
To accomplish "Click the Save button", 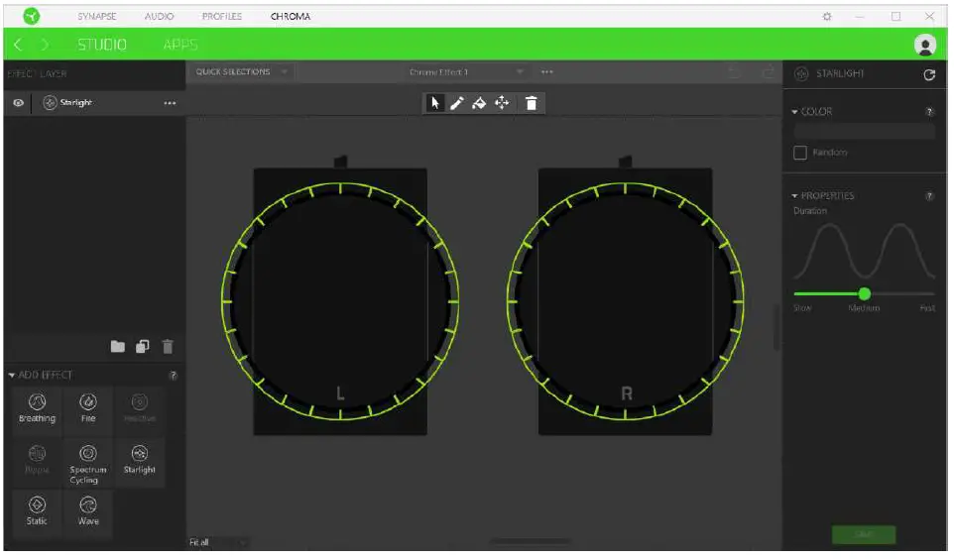I will pos(864,534).
